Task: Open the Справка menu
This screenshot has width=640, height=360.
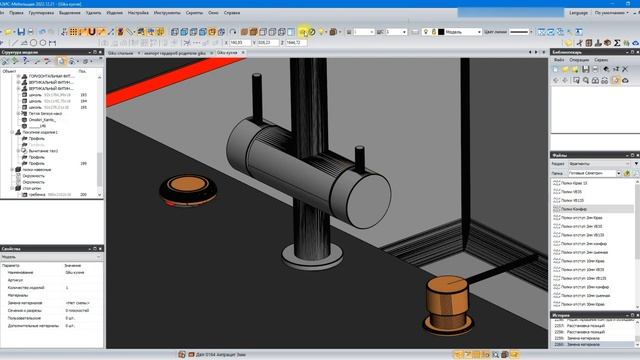Action: pyautogui.click(x=232, y=13)
